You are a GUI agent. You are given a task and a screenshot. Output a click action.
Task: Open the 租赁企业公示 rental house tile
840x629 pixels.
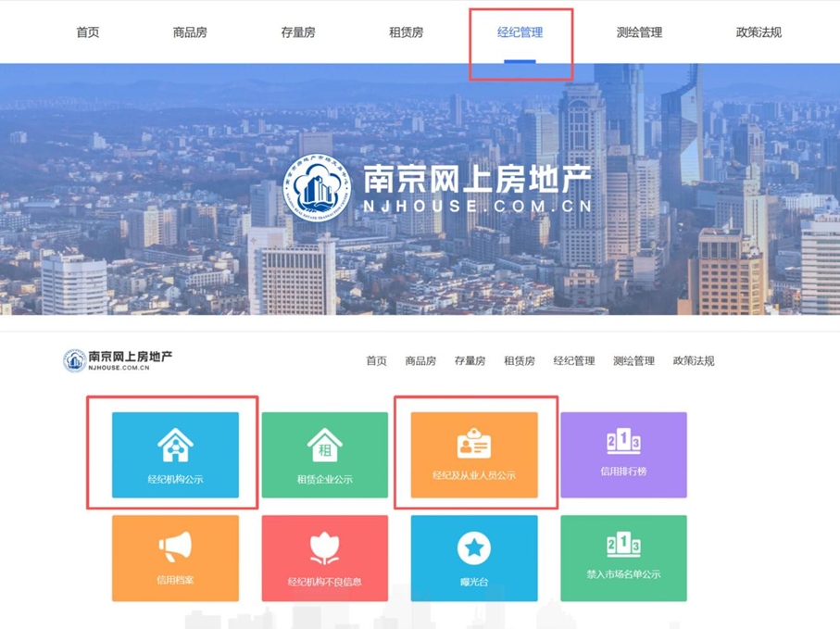[325, 455]
